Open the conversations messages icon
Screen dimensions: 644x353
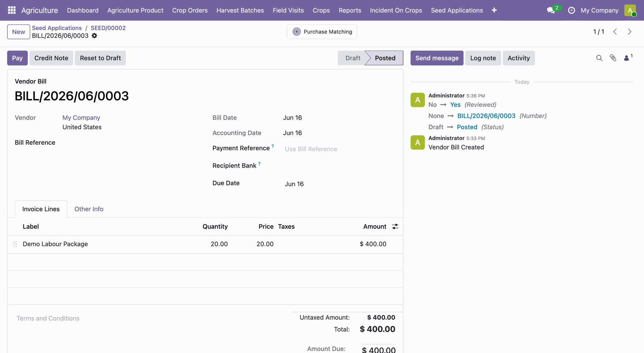[x=551, y=10]
